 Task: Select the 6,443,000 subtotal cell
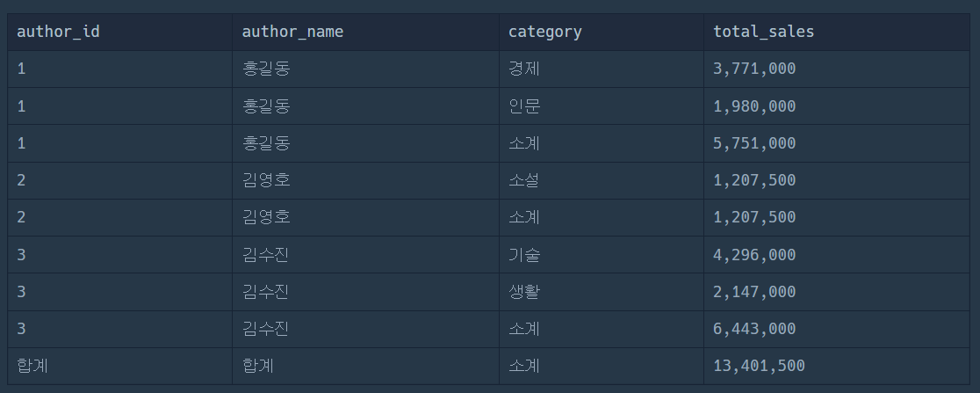pos(837,329)
